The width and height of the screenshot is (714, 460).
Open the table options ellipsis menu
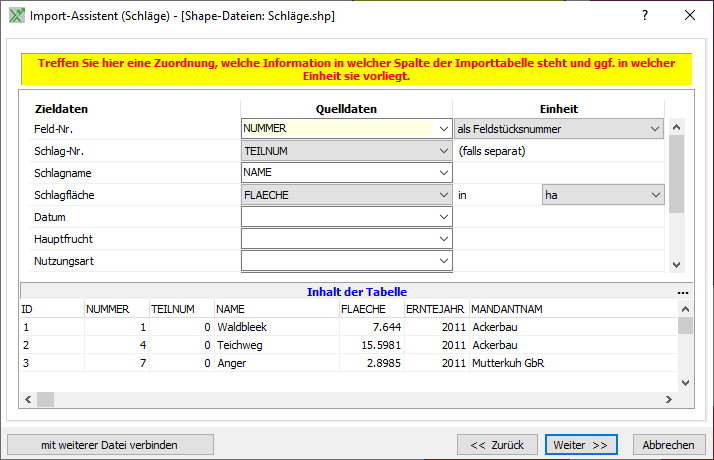point(684,293)
